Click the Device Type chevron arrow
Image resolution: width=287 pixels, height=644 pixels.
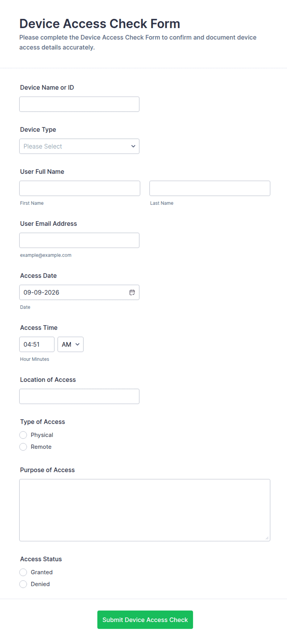133,146
